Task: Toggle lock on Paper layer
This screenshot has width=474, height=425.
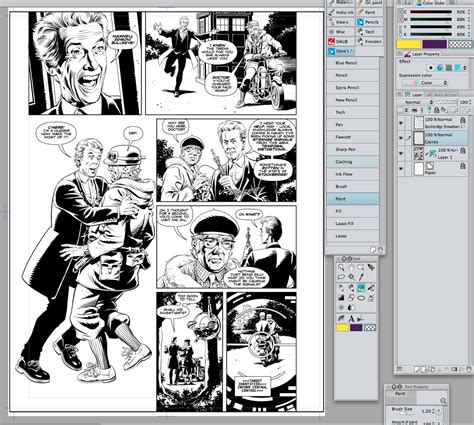Action: 463,166
